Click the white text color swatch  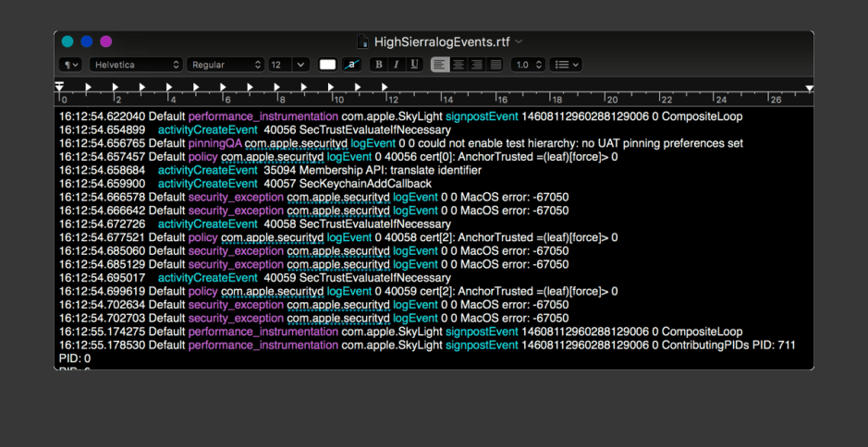click(327, 65)
